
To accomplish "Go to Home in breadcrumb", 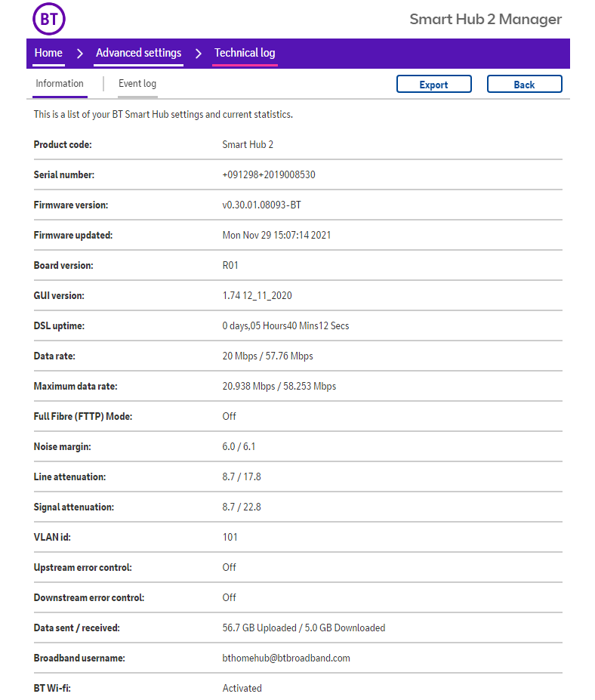I will click(48, 53).
